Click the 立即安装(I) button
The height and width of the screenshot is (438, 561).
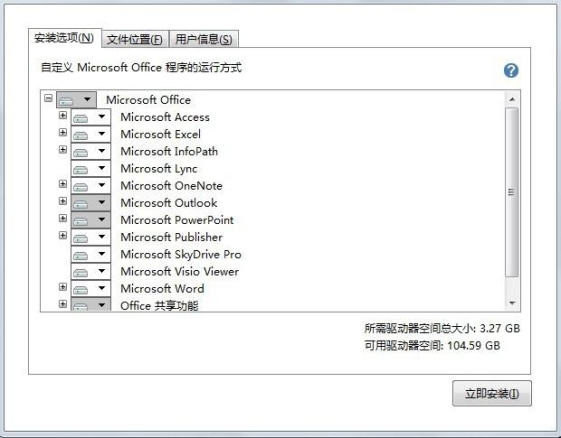tap(492, 393)
